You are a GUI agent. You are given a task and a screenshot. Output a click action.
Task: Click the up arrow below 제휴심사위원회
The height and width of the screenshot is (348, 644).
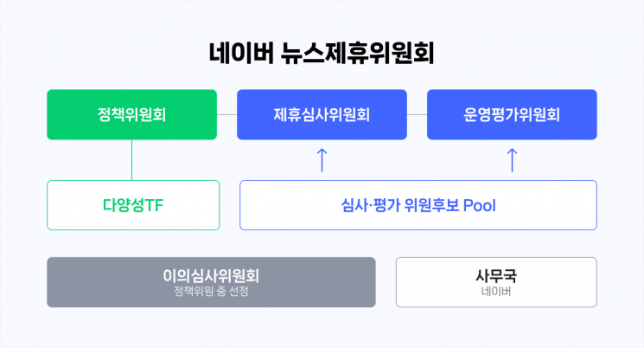(x=322, y=159)
